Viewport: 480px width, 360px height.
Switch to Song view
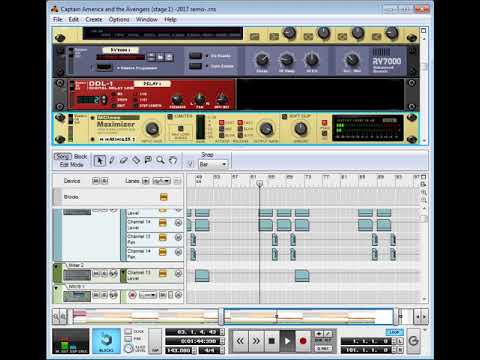[63, 156]
